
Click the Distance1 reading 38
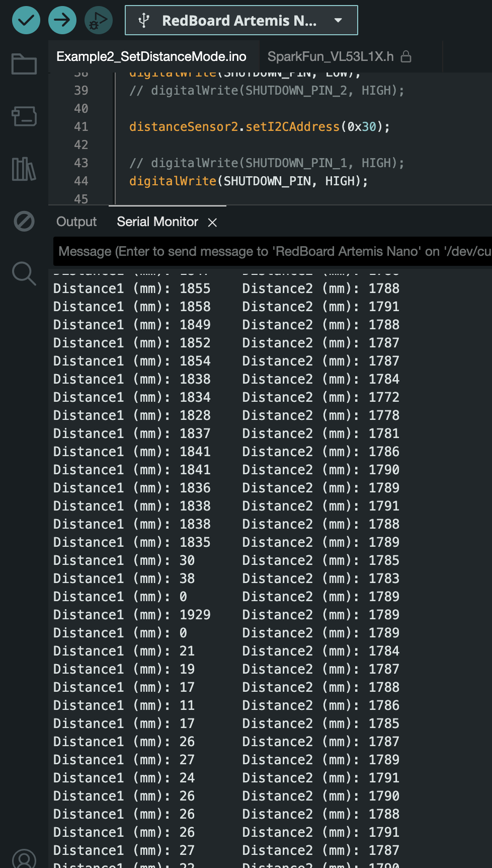187,578
